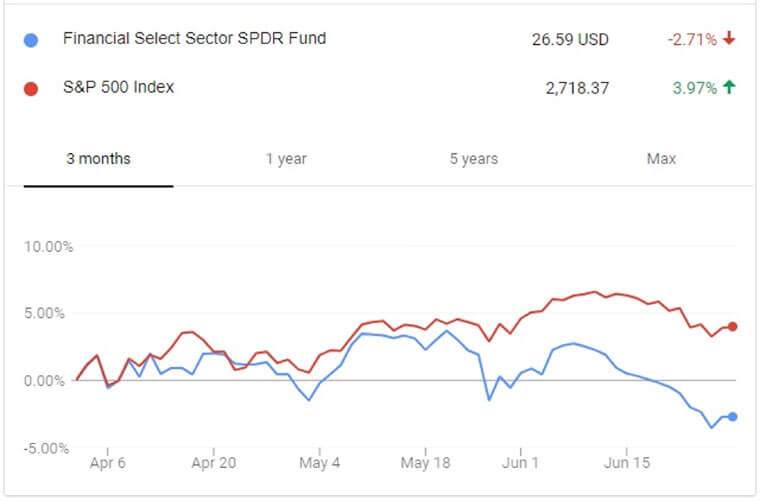Click the blue dot next to Financial Select Sector
The height and width of the screenshot is (504, 760).
(31, 40)
